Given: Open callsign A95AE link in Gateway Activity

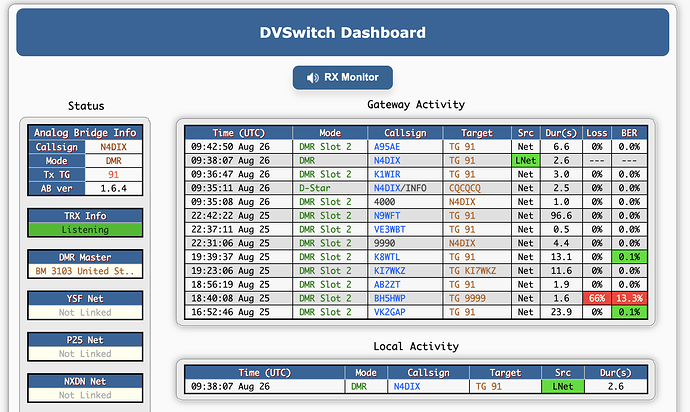Looking at the screenshot, I should point(387,146).
